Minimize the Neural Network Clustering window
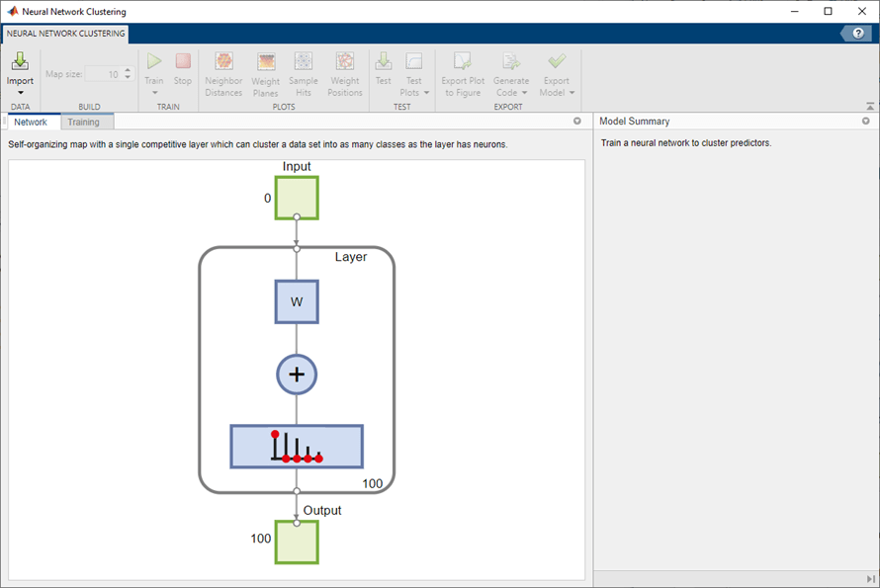 (795, 11)
